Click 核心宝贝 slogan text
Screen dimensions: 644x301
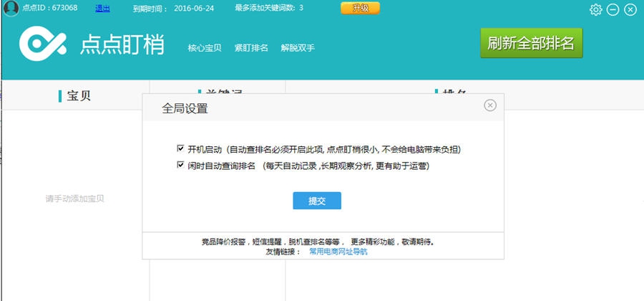tap(205, 48)
